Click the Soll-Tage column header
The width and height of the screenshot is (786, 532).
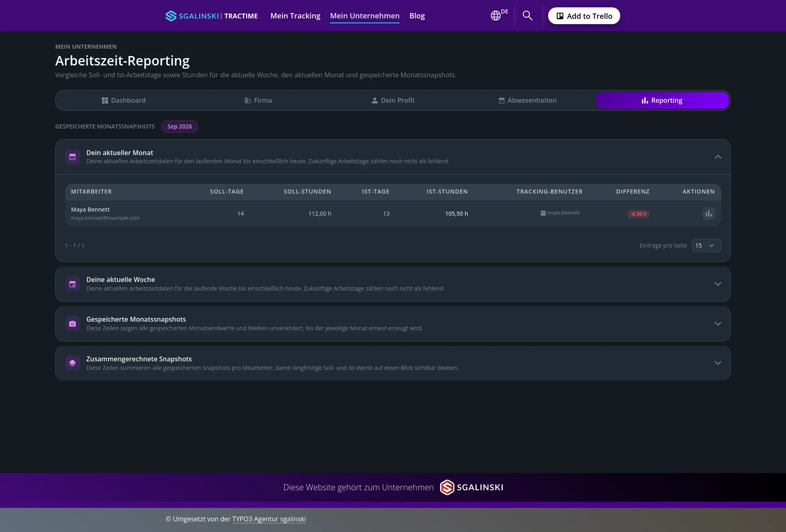[227, 192]
